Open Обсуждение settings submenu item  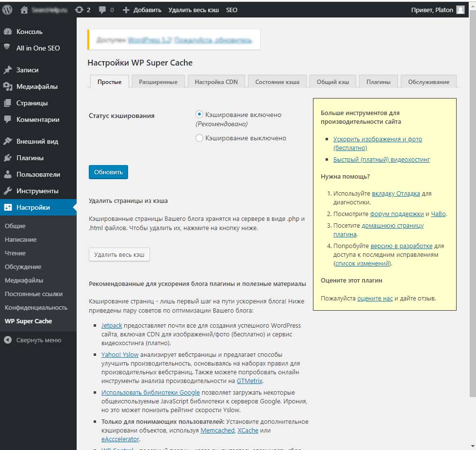coord(23,267)
